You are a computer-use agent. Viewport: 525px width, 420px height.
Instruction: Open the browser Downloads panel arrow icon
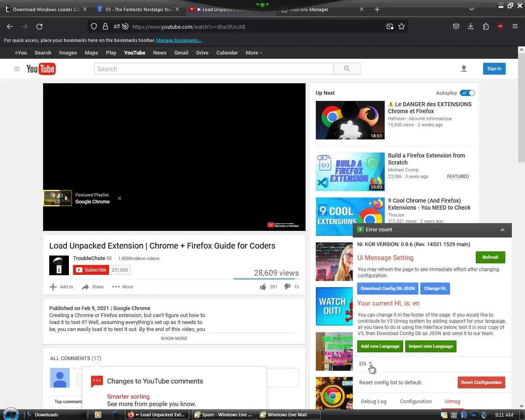coord(471,27)
